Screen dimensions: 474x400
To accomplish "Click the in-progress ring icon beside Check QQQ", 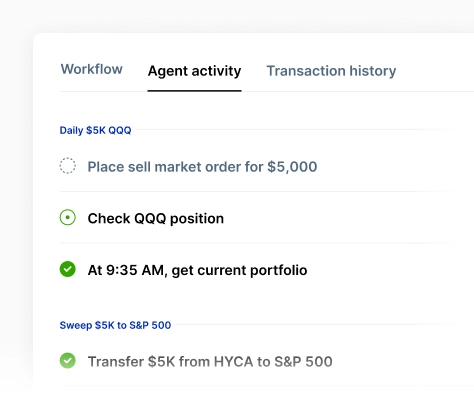I will [68, 217].
